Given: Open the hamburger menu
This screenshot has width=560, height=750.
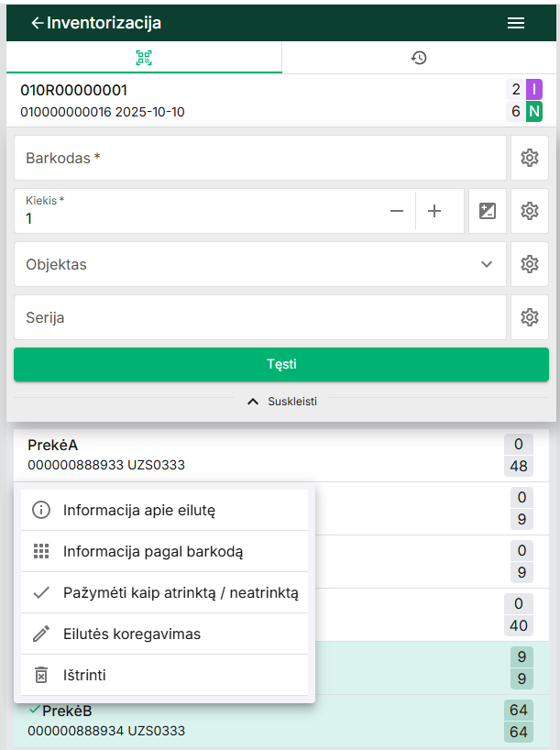Looking at the screenshot, I should (516, 23).
